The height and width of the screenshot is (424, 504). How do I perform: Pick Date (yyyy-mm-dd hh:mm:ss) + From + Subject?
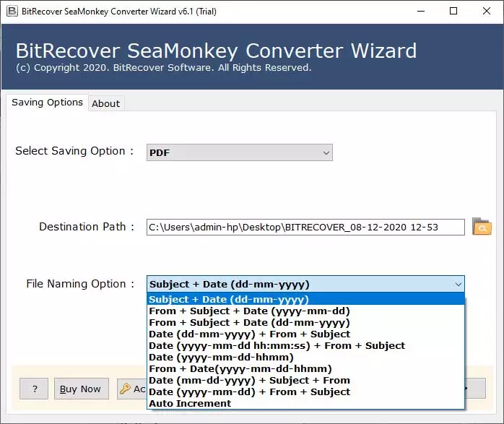click(305, 345)
